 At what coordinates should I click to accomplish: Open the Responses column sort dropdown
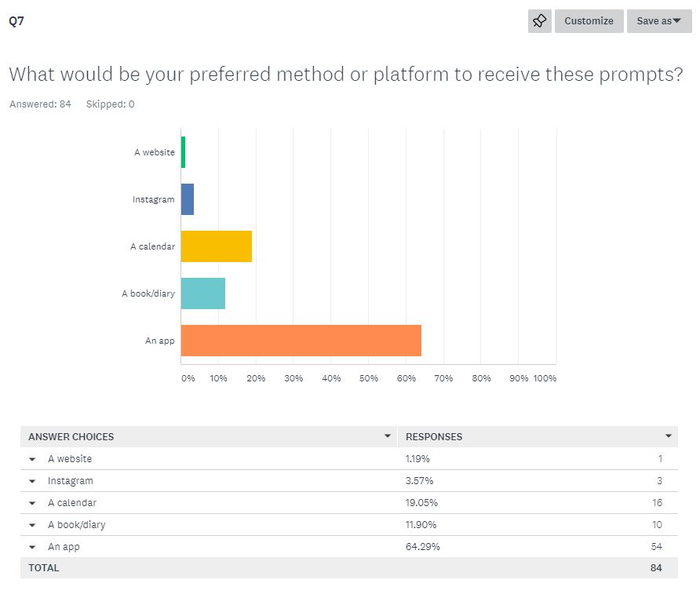pyautogui.click(x=669, y=436)
